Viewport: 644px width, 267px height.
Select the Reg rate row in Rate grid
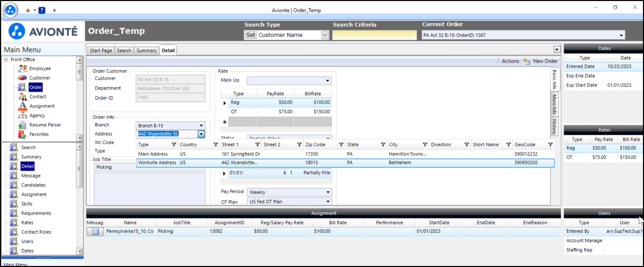276,102
